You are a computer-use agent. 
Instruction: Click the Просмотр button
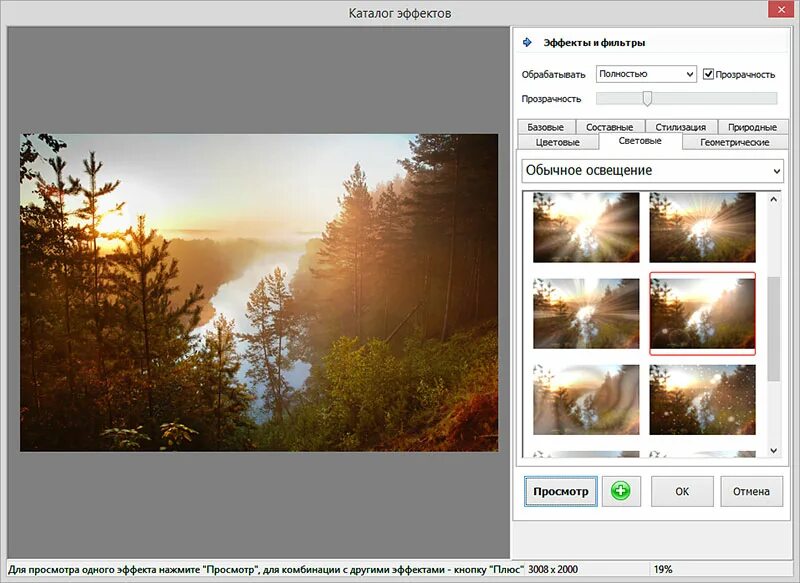click(561, 491)
